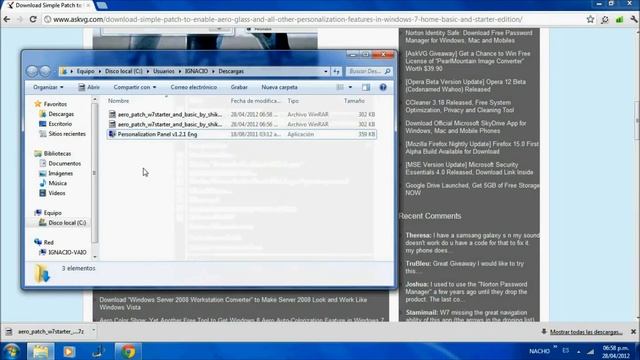Expand the address bar history dropdown
Viewport: 640px width, 360px height.
pyautogui.click(x=326, y=71)
